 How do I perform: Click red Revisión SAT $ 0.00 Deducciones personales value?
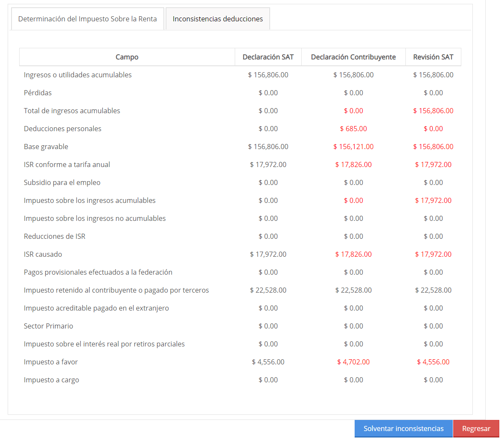point(433,129)
